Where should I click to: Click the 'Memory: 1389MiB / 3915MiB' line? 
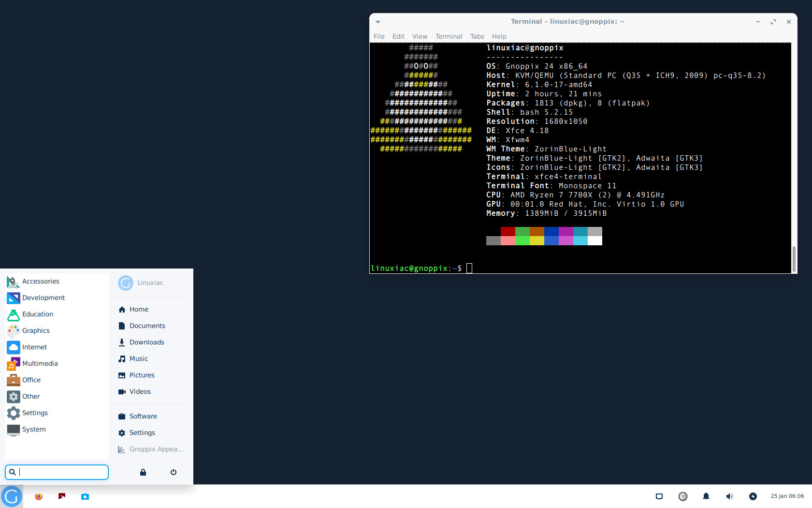pyautogui.click(x=546, y=213)
